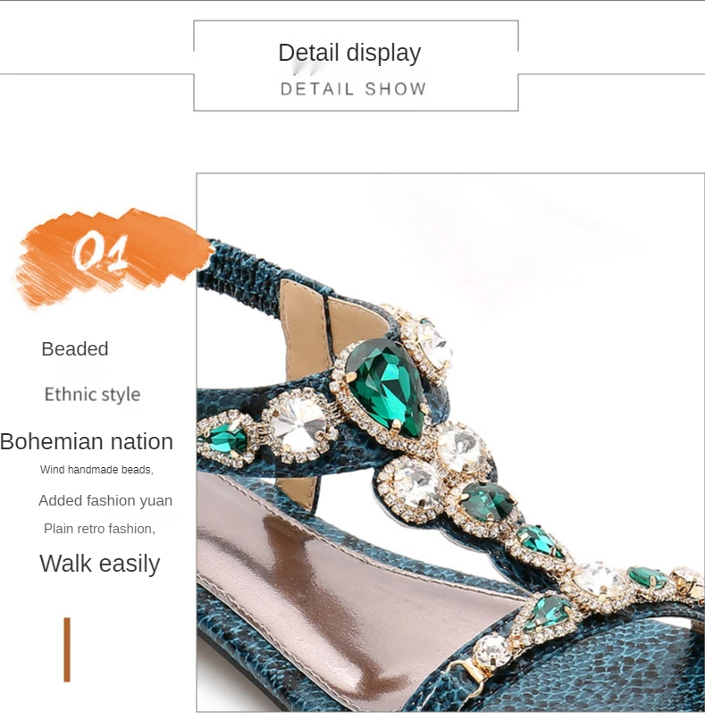Click the 'DETAIL SHOW' subtitle
The image size is (705, 728).
[x=354, y=88]
